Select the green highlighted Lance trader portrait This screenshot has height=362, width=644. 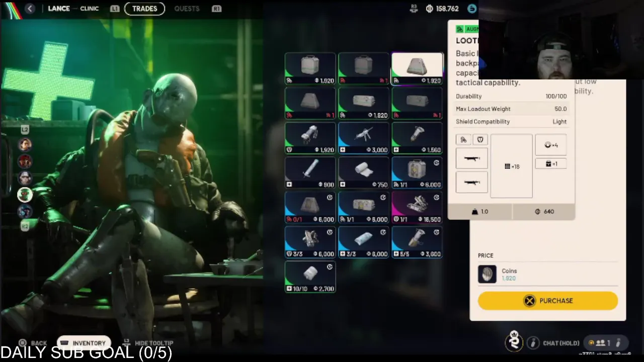click(x=25, y=195)
